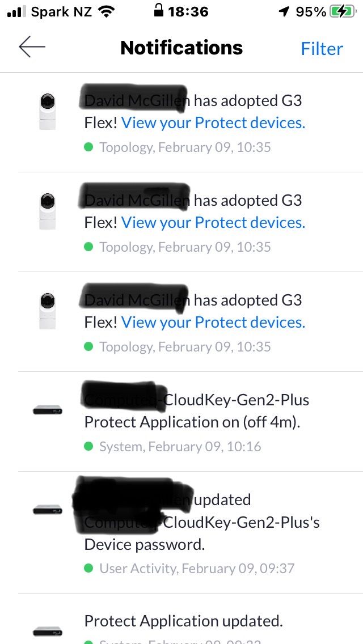
Task: Tap CloudKey icon beside Protect Application updated
Action: click(x=48, y=631)
